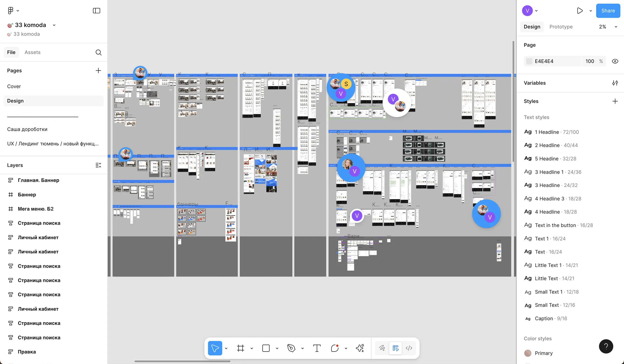The width and height of the screenshot is (624, 364).
Task: Click the E4E4E4 page color swatch
Action: click(x=529, y=61)
